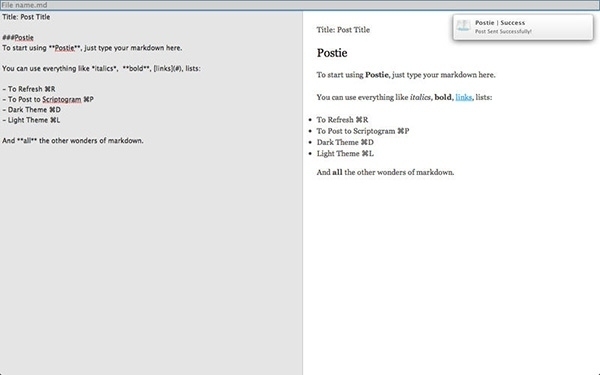Click the 'And **all** the other wonders' editor line
This screenshot has height=375, width=600.
coord(73,141)
